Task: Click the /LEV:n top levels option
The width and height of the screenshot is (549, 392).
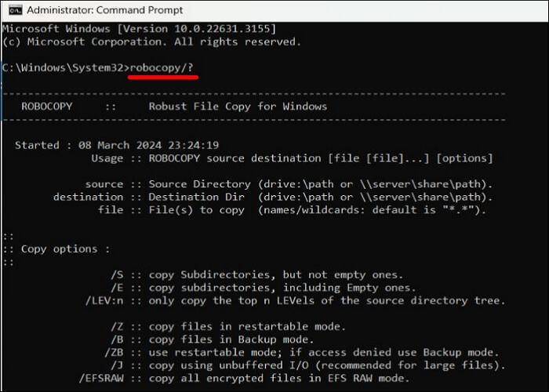Action: pos(292,300)
